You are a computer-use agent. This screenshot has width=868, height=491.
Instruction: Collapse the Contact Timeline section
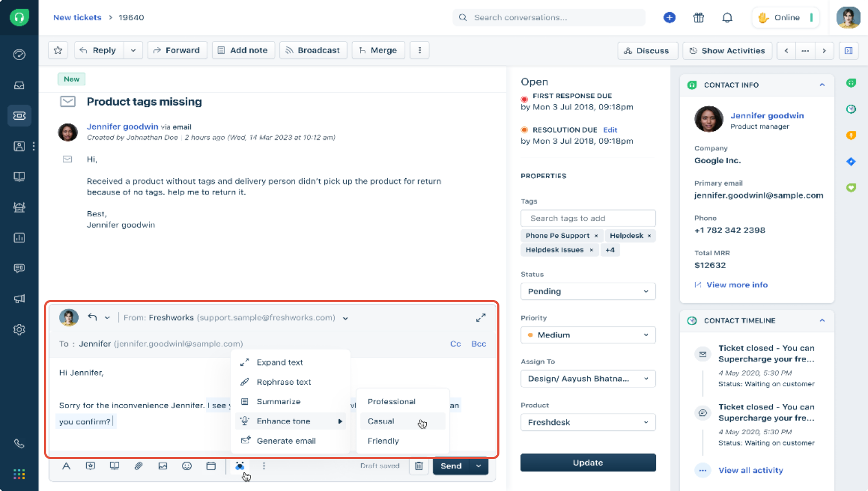pyautogui.click(x=822, y=321)
